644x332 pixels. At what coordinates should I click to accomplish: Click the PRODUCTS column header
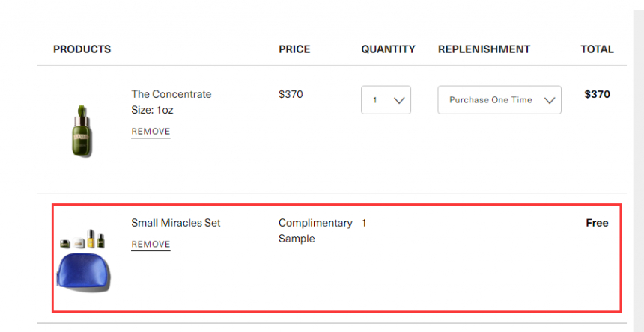tap(82, 49)
